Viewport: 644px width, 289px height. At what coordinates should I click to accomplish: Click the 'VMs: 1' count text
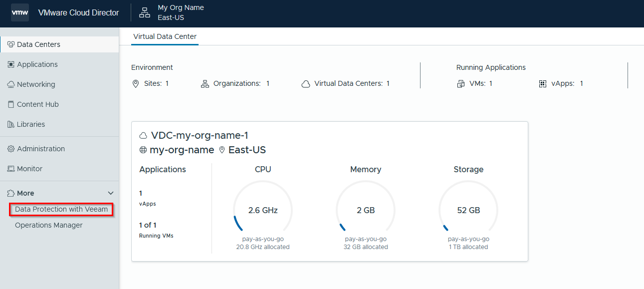coord(481,84)
